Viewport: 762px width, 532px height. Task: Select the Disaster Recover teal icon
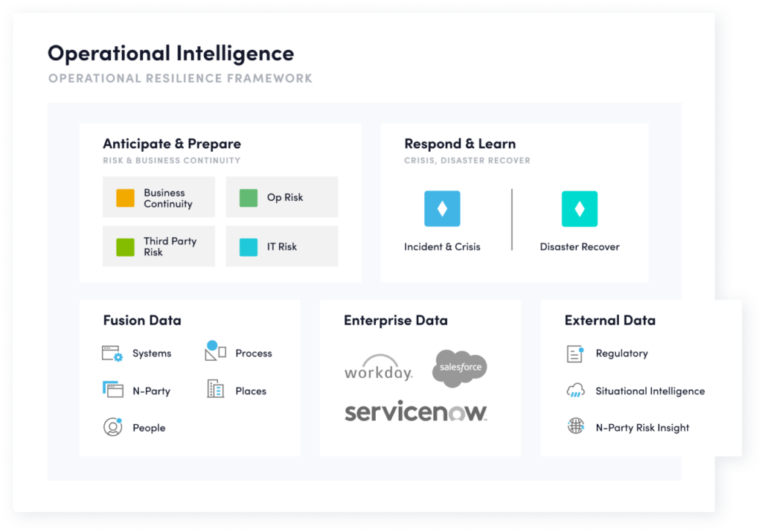pos(578,208)
